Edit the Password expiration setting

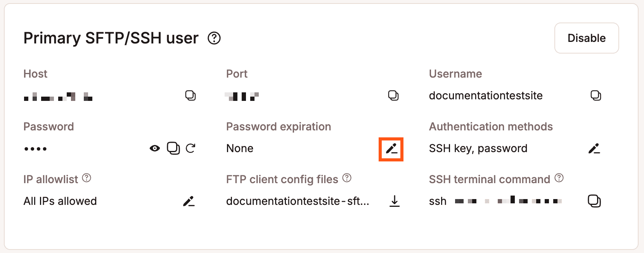click(x=391, y=149)
